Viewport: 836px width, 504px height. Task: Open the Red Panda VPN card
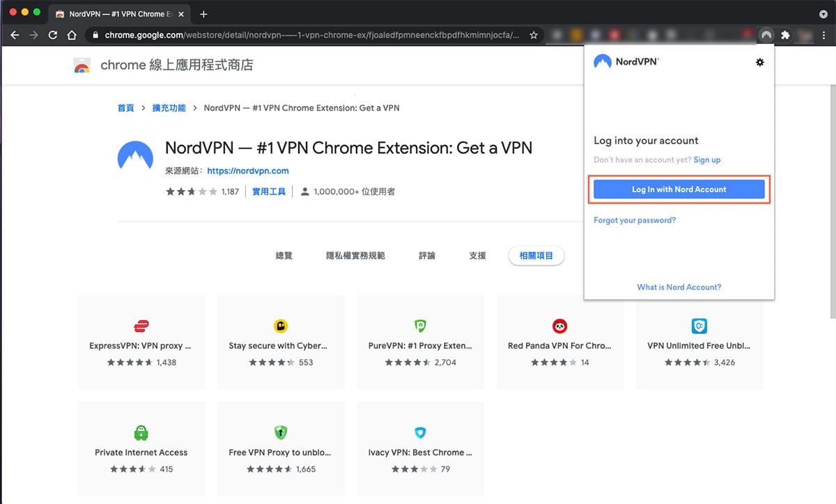[560, 342]
